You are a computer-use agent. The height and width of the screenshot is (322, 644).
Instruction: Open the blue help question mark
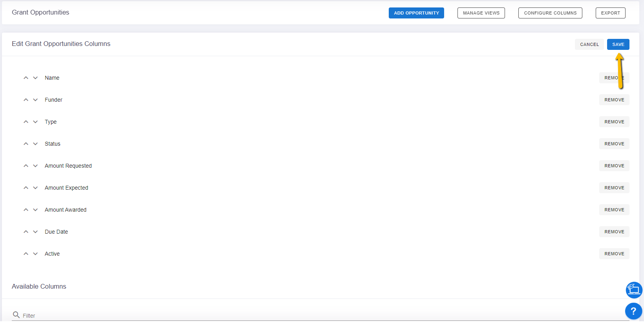(x=633, y=311)
